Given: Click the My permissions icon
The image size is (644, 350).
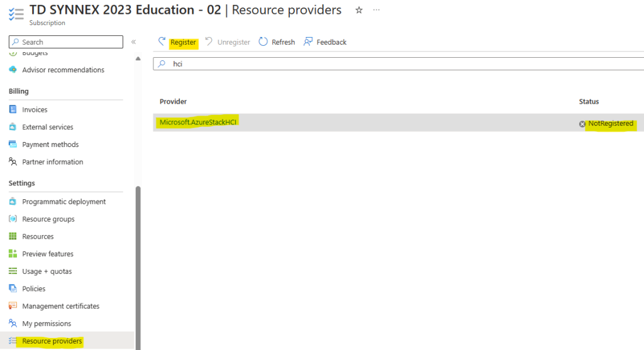Looking at the screenshot, I should click(13, 324).
